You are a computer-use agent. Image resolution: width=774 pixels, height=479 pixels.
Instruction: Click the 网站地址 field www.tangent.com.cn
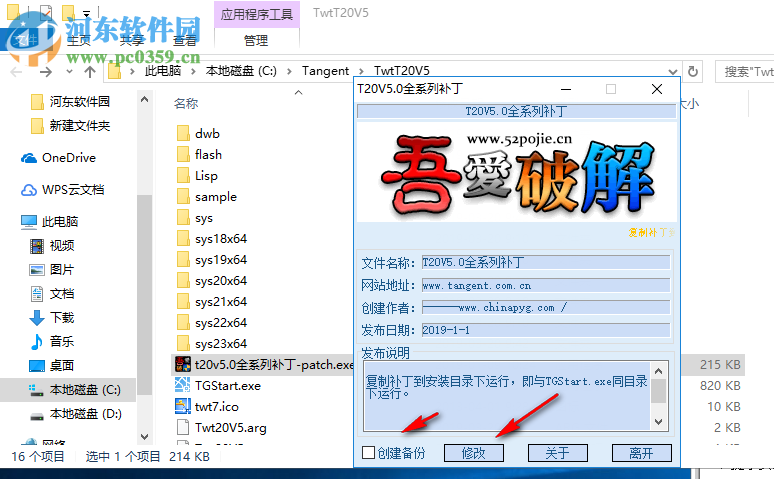(x=546, y=285)
